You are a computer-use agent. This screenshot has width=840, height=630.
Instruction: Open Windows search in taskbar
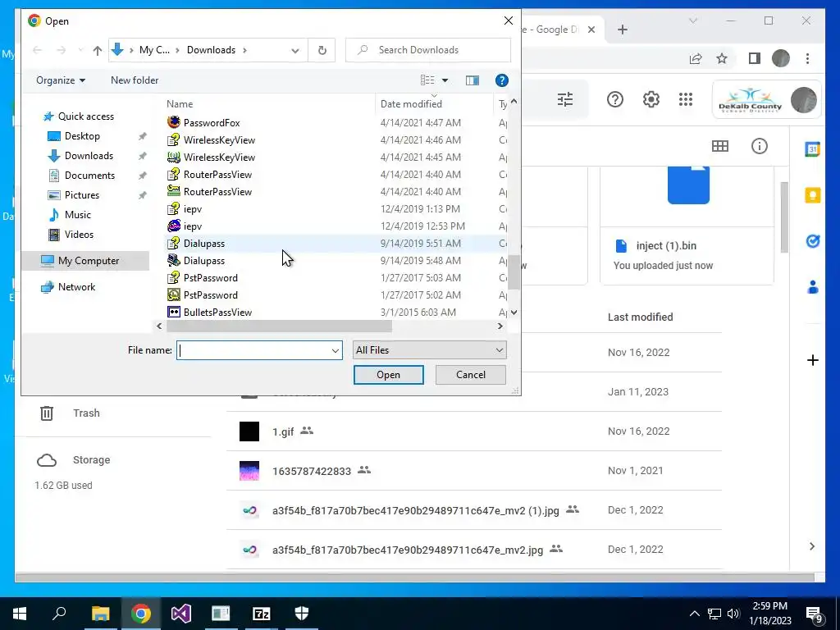click(x=59, y=614)
